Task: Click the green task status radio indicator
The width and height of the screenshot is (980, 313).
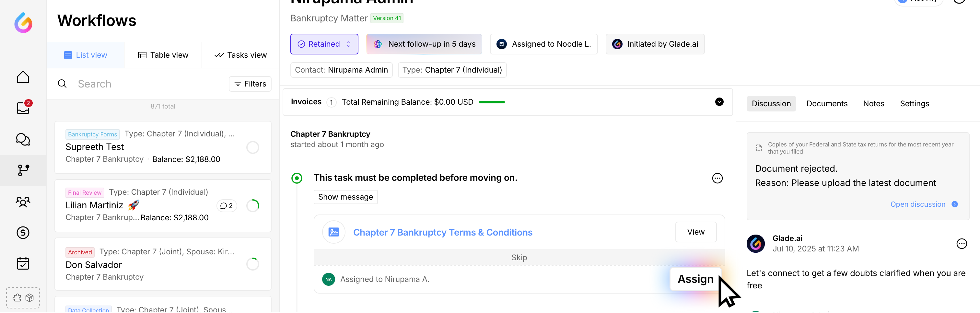Action: 297,178
